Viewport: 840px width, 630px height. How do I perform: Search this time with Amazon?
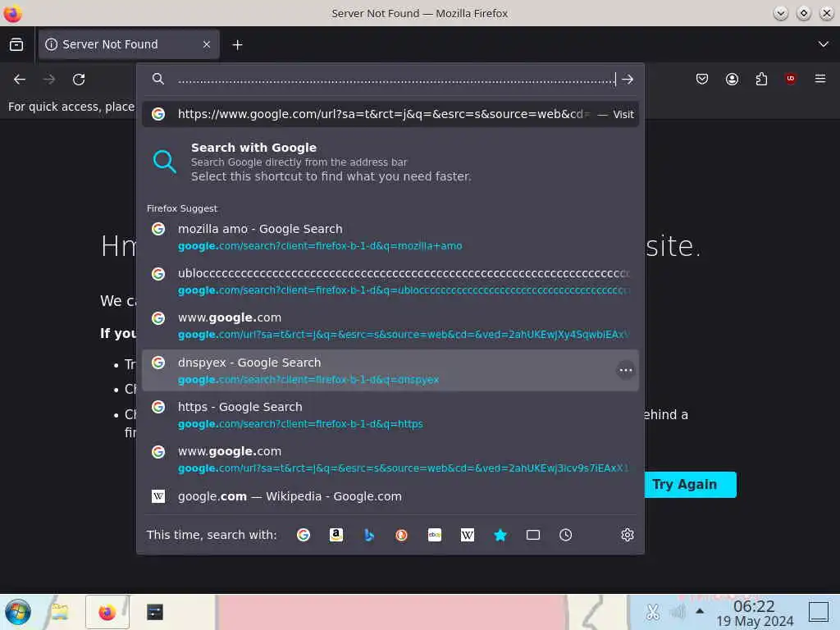(336, 535)
